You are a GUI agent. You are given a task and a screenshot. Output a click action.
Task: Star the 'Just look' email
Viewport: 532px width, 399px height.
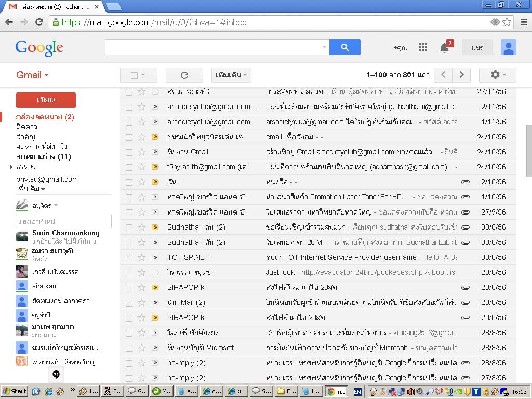(x=142, y=272)
